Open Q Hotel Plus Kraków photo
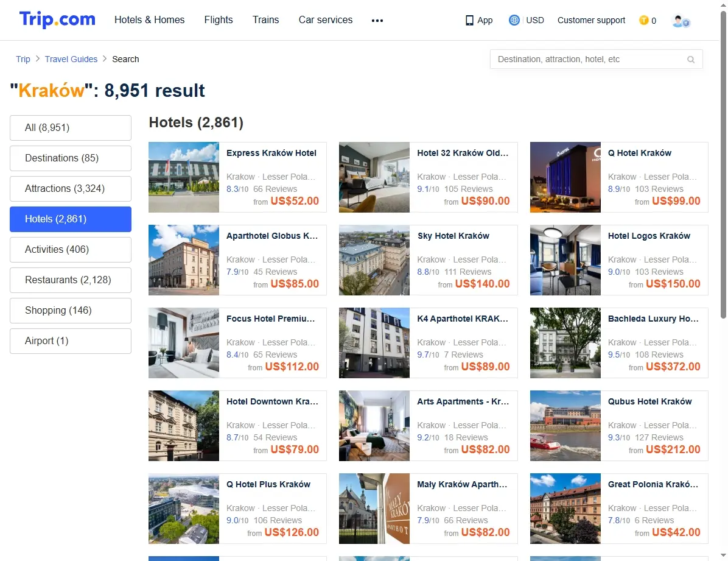The image size is (728, 561). (184, 509)
